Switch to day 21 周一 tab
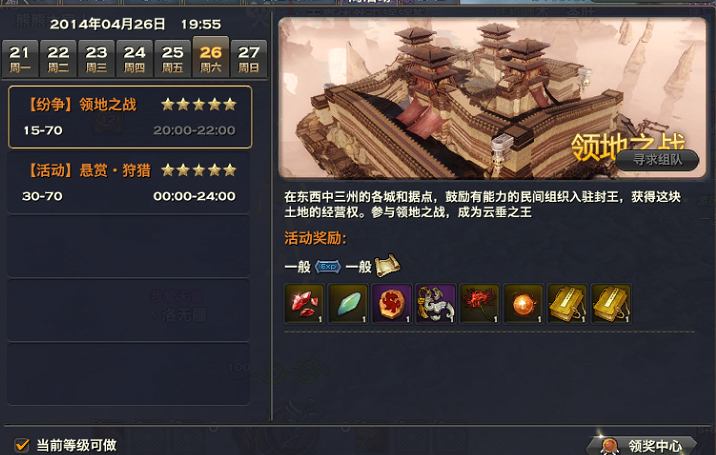 click(20, 59)
